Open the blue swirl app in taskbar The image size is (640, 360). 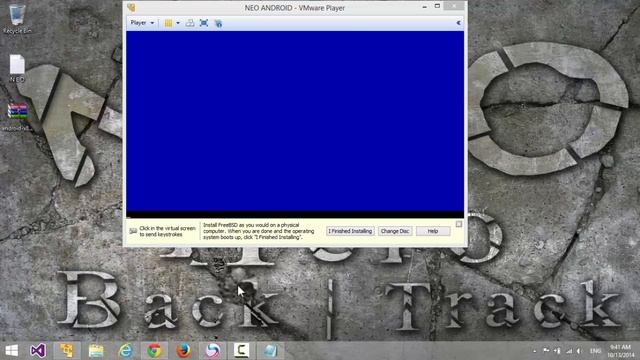[x=212, y=351]
